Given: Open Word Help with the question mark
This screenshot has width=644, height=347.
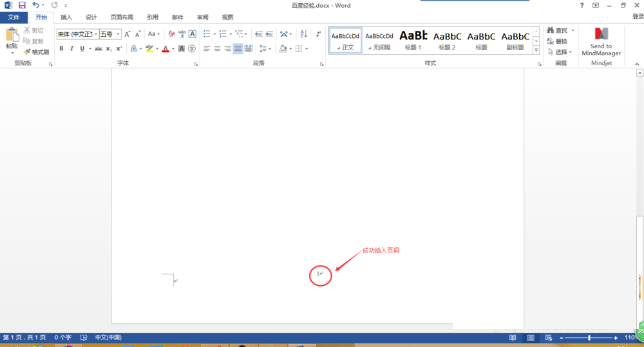Looking at the screenshot, I should (x=582, y=5).
